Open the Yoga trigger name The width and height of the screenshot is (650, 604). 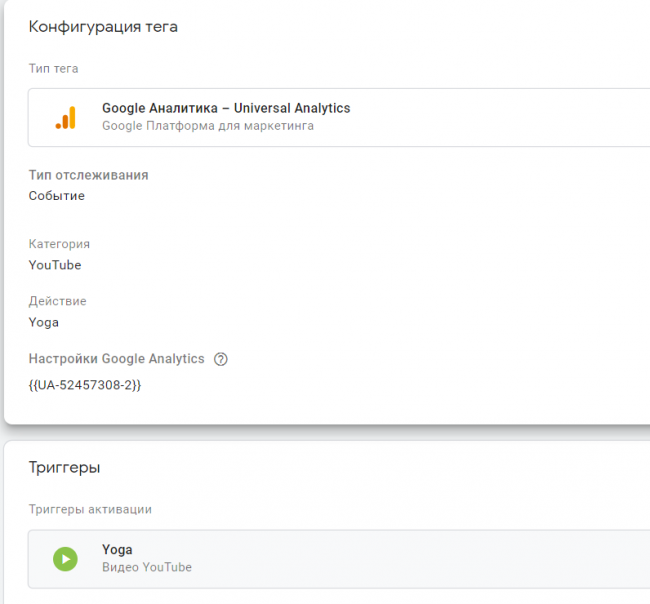117,550
